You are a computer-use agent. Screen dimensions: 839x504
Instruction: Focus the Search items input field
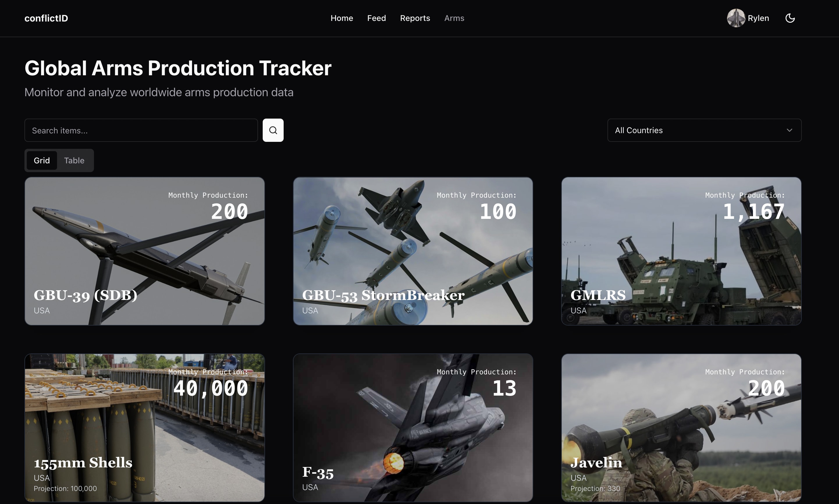click(x=141, y=130)
